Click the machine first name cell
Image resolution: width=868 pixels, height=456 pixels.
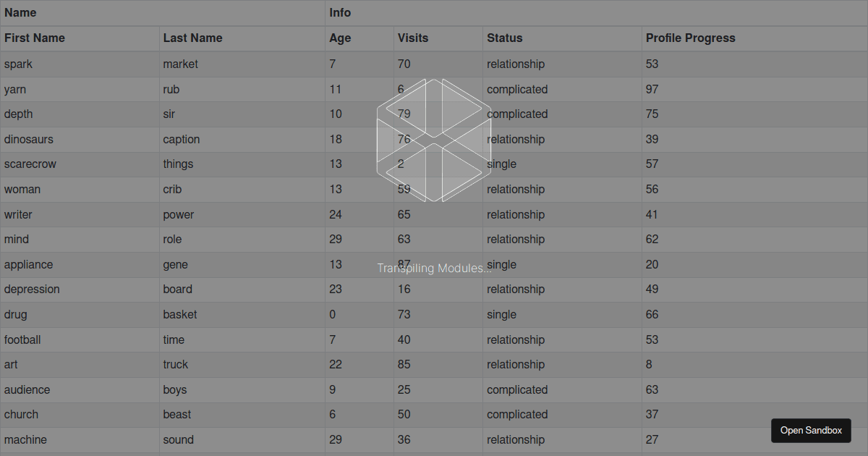25,439
